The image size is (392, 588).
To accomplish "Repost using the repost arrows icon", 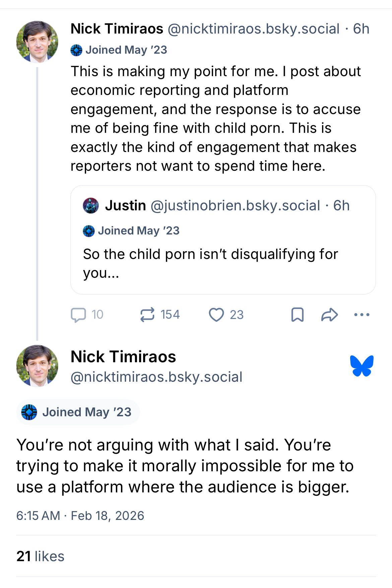I will (147, 315).
